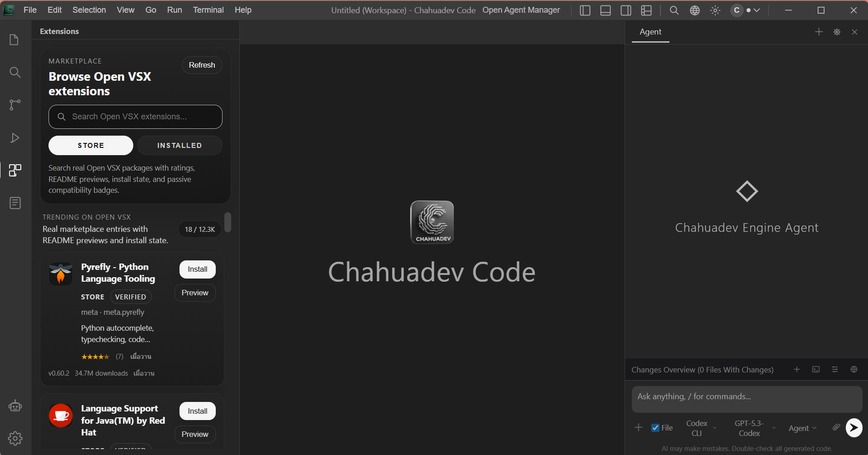Select the Extensions icon in activity bar
Viewport: 868px width, 455px height.
tap(15, 170)
